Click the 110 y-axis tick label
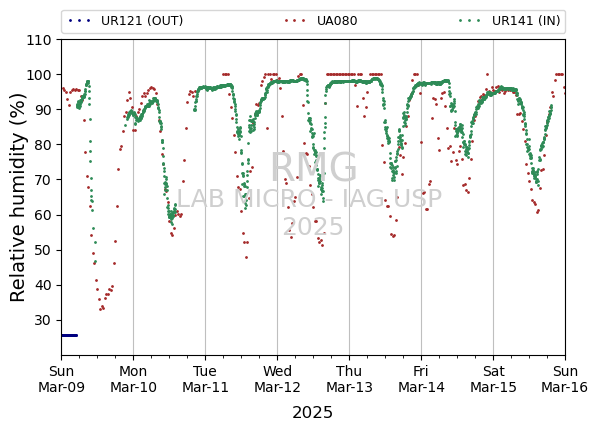The image size is (599, 431). pyautogui.click(x=39, y=40)
